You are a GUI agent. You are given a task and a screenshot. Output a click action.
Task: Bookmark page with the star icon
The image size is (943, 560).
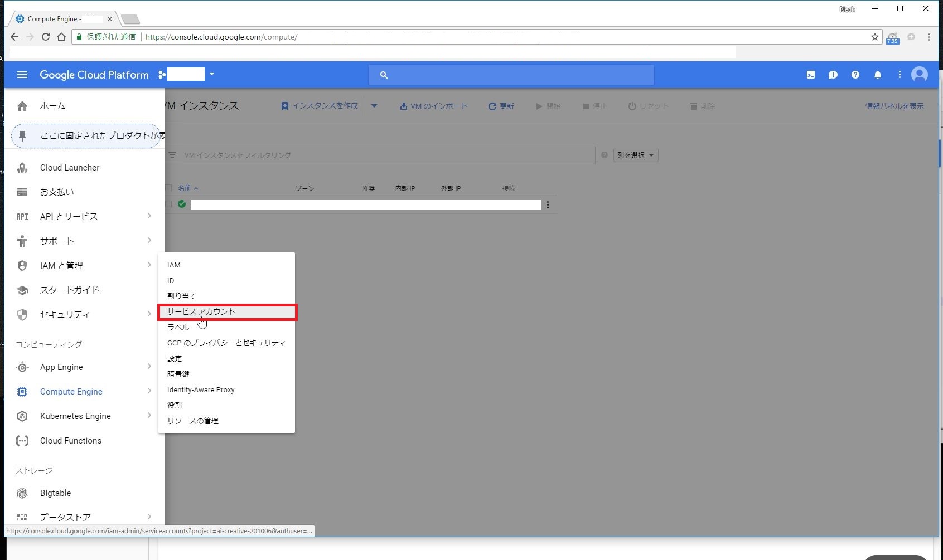(x=875, y=37)
